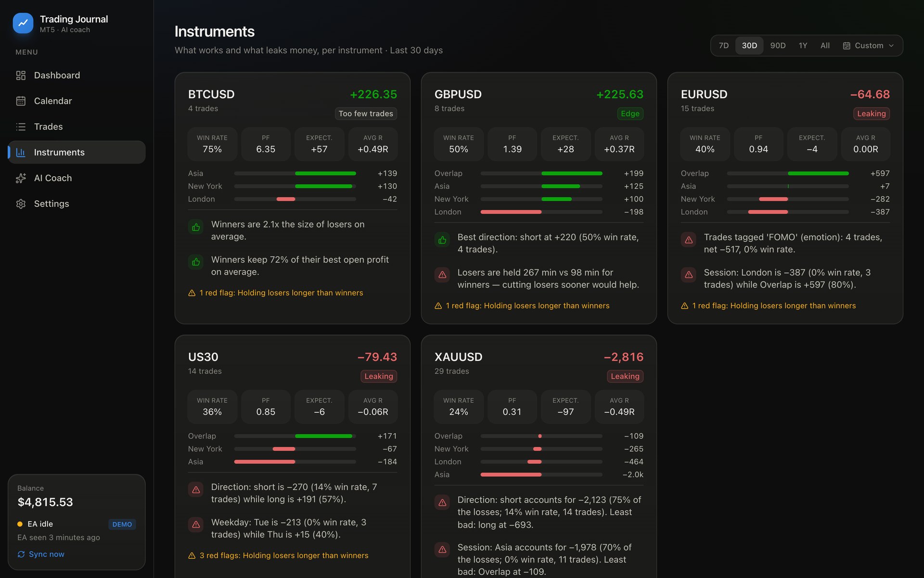Select the 30D time range
This screenshot has height=578, width=924.
point(749,46)
